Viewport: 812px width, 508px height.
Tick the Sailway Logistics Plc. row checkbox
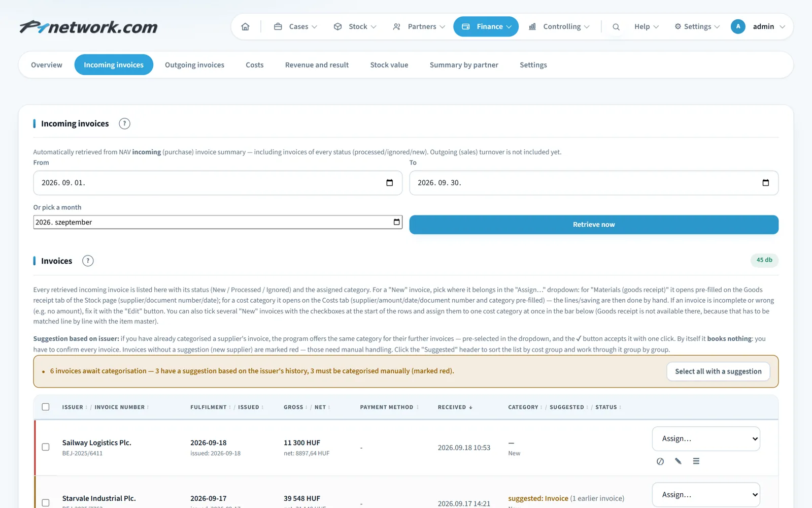click(46, 447)
